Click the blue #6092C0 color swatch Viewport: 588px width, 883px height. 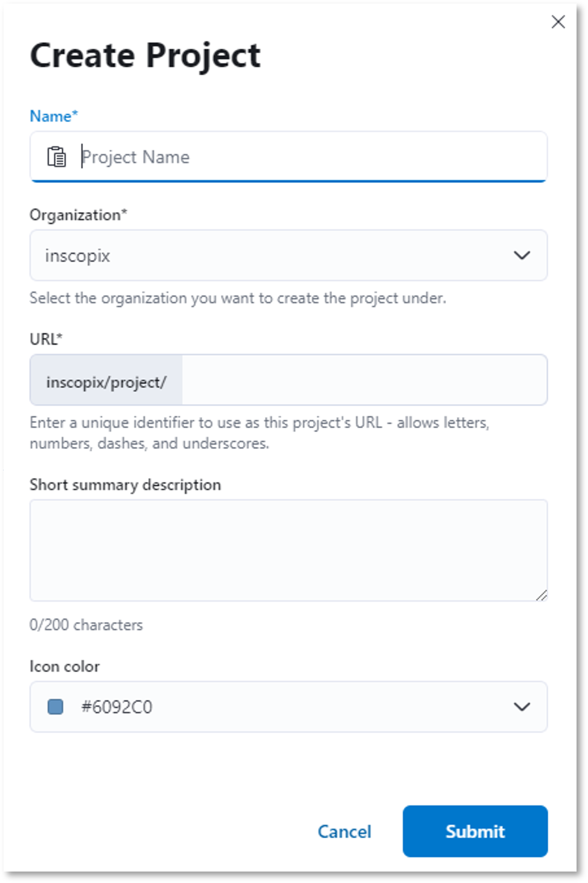pyautogui.click(x=55, y=707)
